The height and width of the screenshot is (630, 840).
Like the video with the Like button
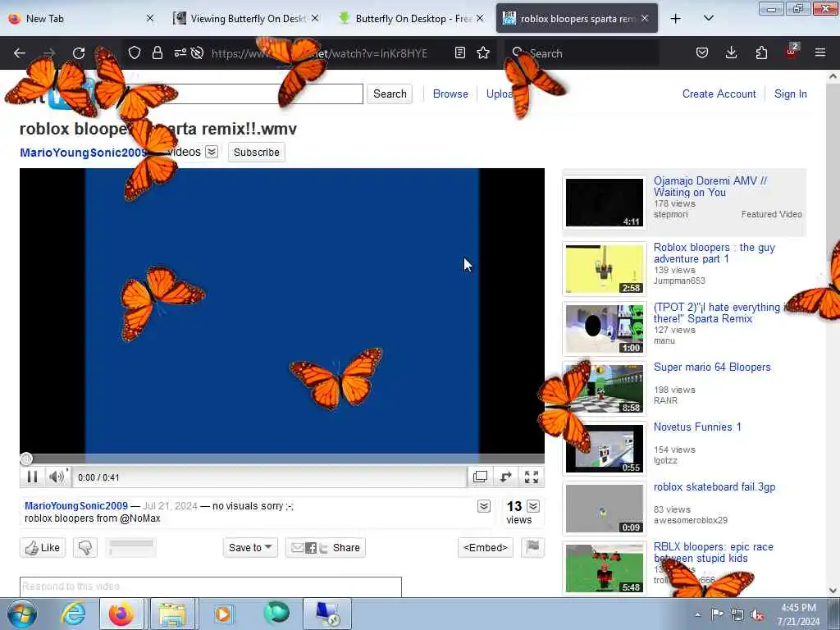pyautogui.click(x=43, y=547)
